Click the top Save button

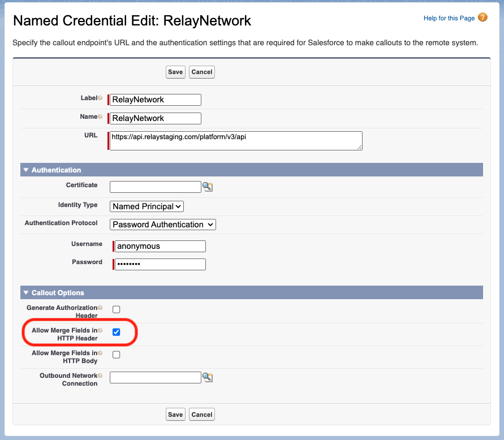tap(175, 72)
